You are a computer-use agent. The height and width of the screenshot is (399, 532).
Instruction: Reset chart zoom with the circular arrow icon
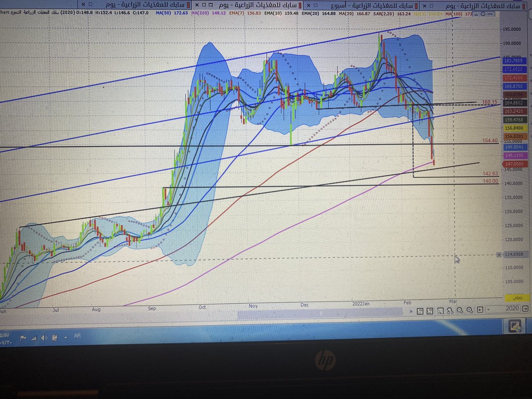click(450, 311)
